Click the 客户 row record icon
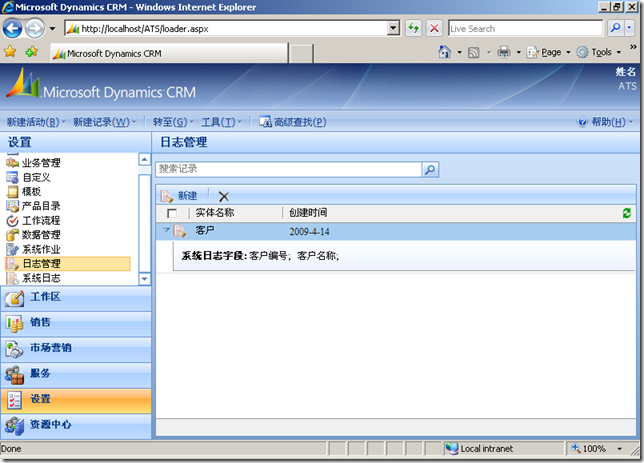Image resolution: width=644 pixels, height=463 pixels. coord(179,231)
